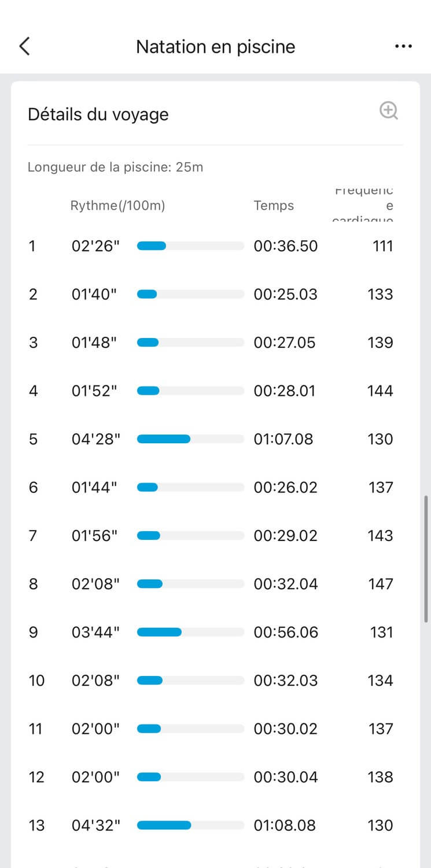431x868 pixels.
Task: Click the vertical scrollbar handle
Action: (x=426, y=558)
